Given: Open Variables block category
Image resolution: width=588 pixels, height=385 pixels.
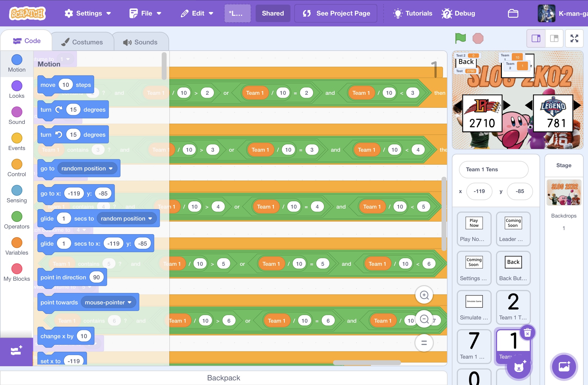Looking at the screenshot, I should point(17,246).
